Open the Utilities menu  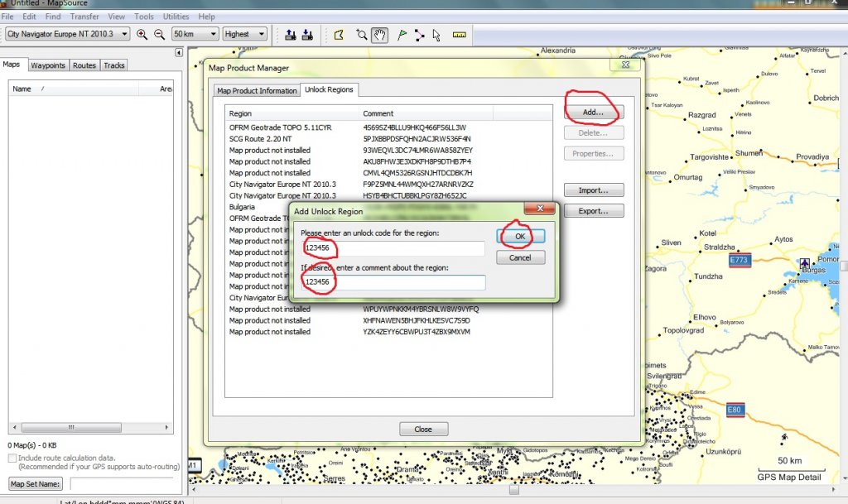(176, 17)
